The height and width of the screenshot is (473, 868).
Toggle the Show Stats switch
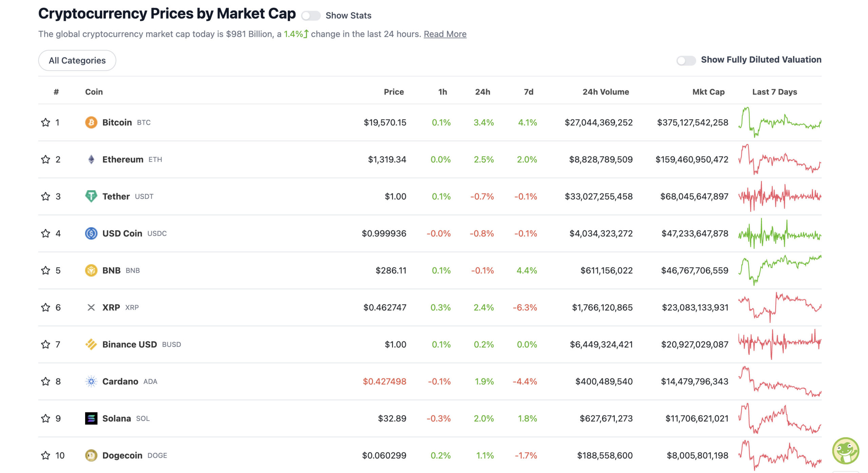click(x=311, y=16)
